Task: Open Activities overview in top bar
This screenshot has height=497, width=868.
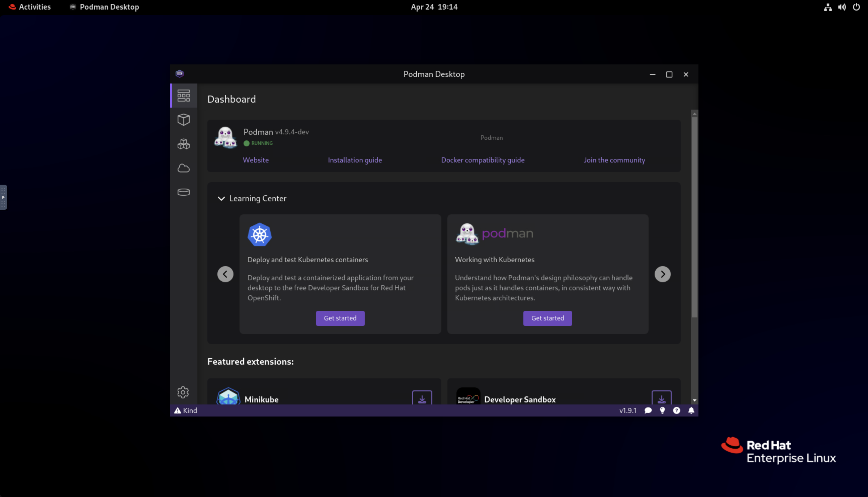Action: (x=30, y=7)
